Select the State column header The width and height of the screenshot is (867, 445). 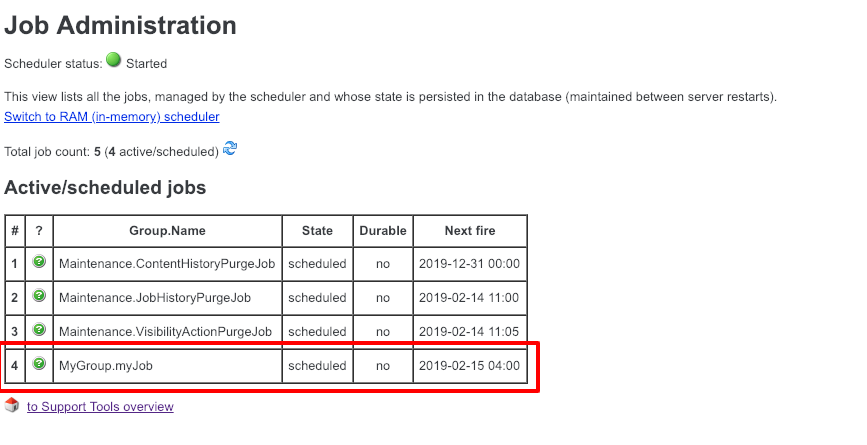point(317,231)
